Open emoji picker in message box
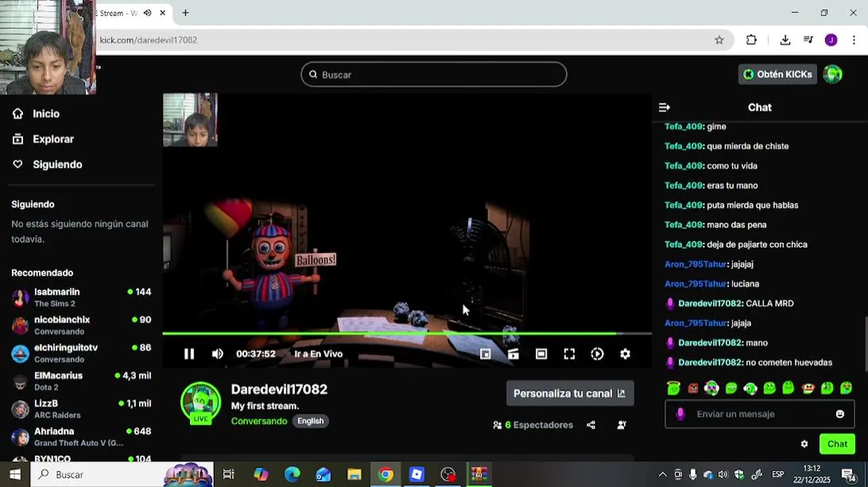 (840, 414)
